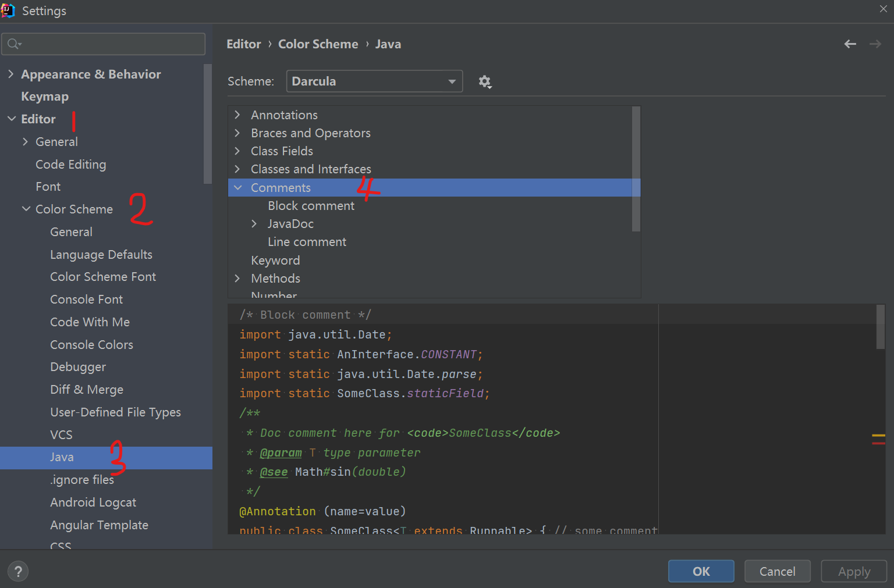The image size is (894, 588).
Task: Select the Keyword attribute
Action: pyautogui.click(x=275, y=261)
